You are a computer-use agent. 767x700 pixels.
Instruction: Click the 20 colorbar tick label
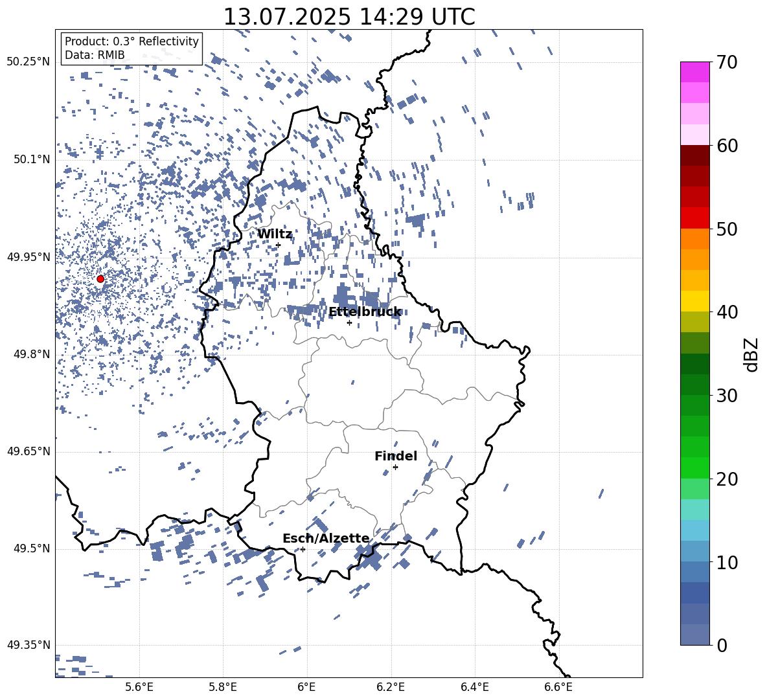coord(727,479)
